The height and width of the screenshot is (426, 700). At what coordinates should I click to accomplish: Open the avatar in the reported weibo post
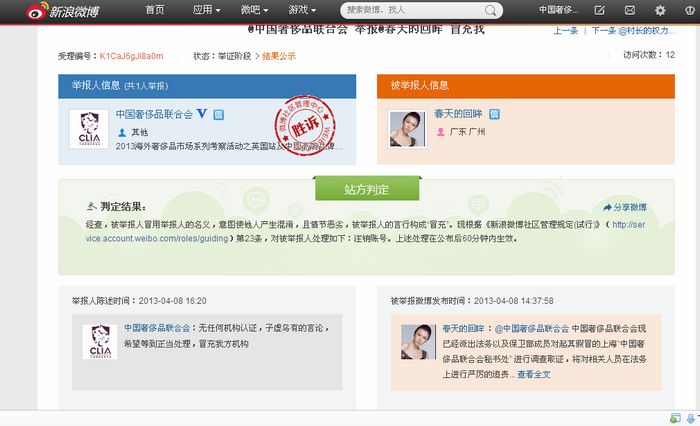[x=418, y=342]
